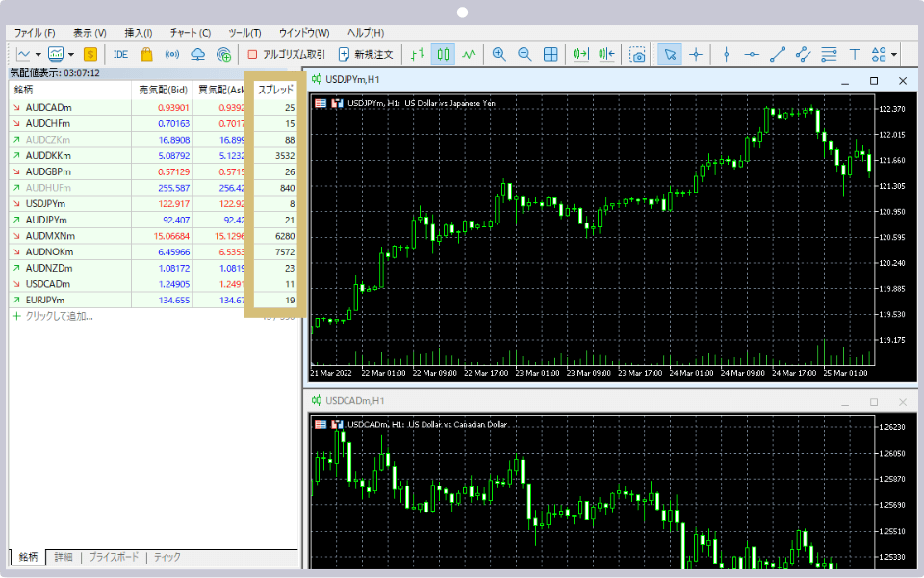This screenshot has width=924, height=578.
Task: Take a chart screenshot with camera icon
Action: coord(637,55)
